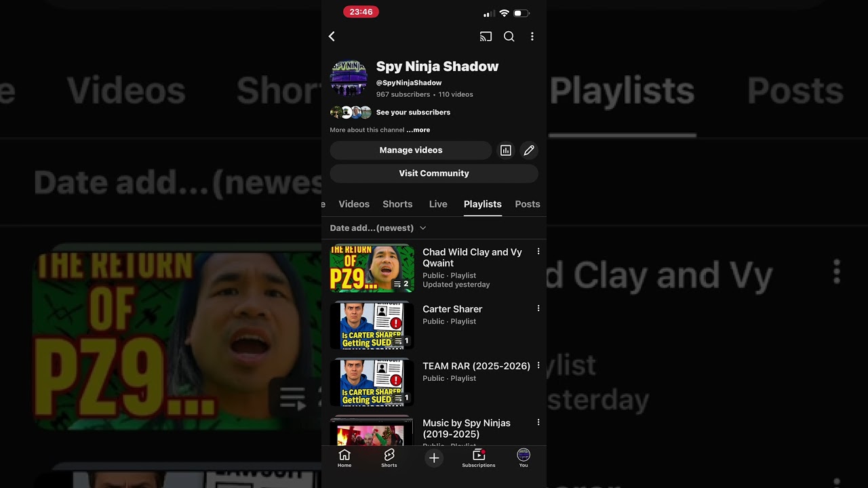Image resolution: width=868 pixels, height=488 pixels.
Task: Open the Carter Sharer playlist thumbnail
Action: pos(372,325)
